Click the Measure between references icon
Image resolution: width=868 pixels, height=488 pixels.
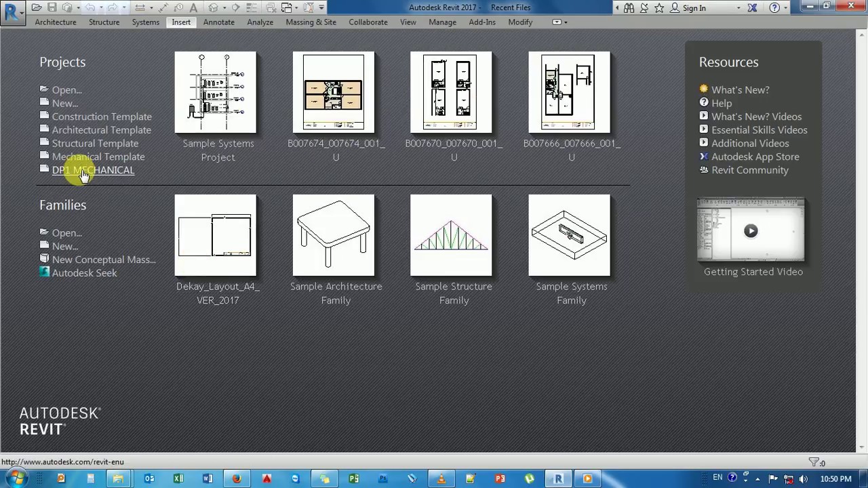pyautogui.click(x=140, y=7)
